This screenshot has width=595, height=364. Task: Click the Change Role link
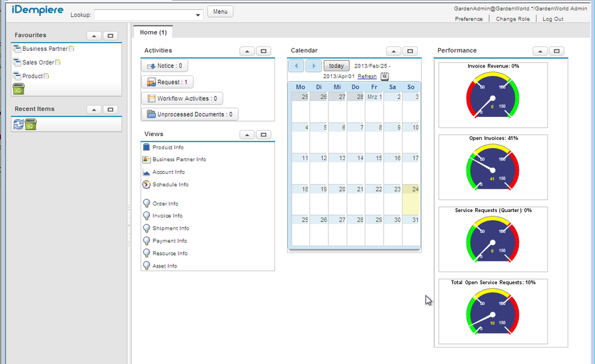coord(512,19)
